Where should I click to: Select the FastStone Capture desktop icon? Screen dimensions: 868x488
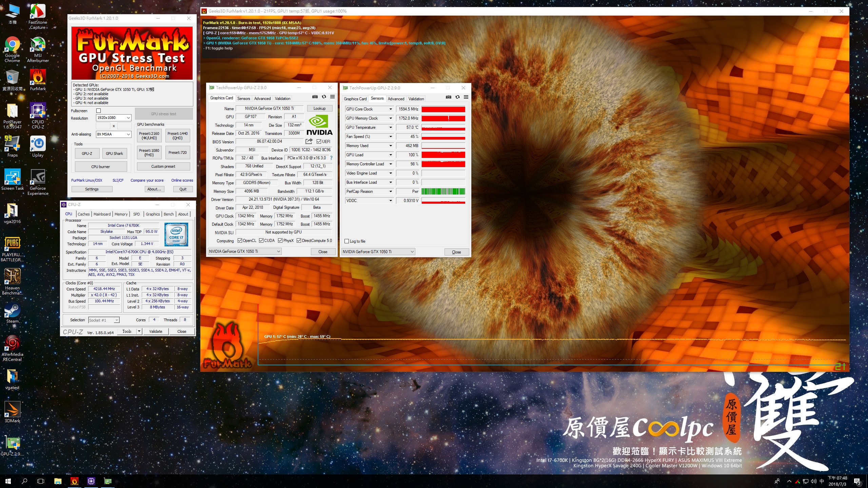coord(38,16)
